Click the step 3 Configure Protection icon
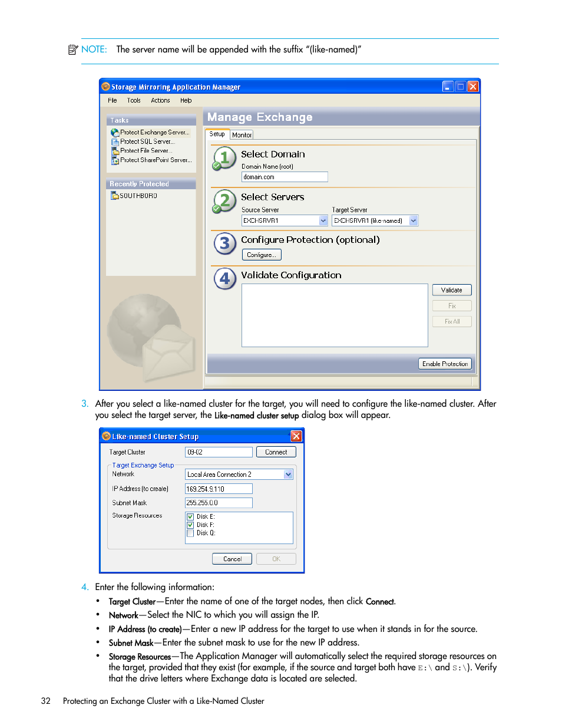 coord(225,243)
